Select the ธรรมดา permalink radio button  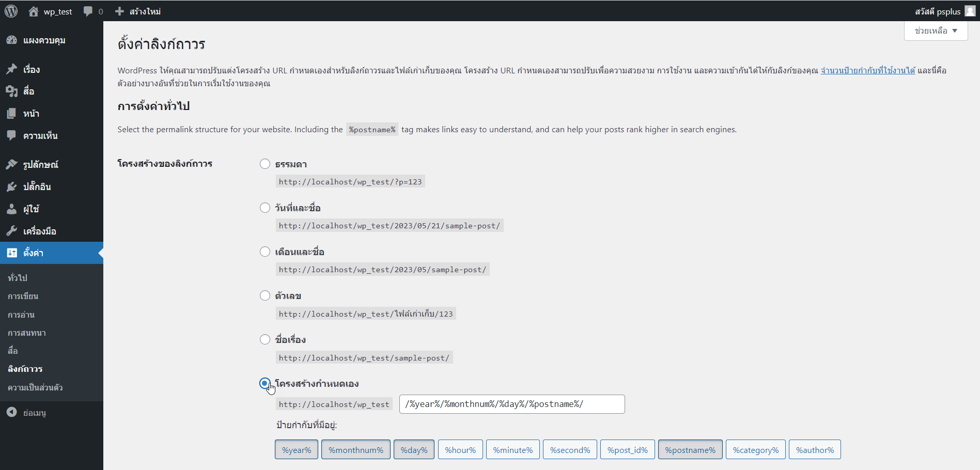[x=265, y=164]
